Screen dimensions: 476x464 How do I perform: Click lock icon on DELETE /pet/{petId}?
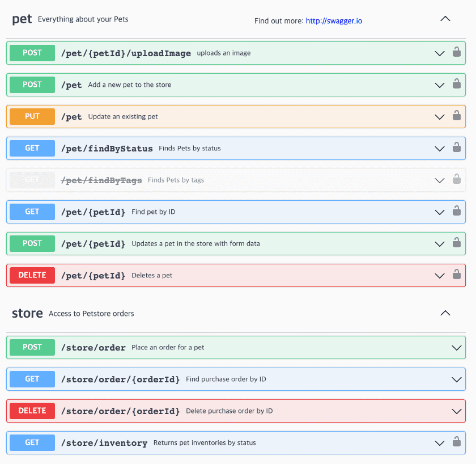point(456,275)
